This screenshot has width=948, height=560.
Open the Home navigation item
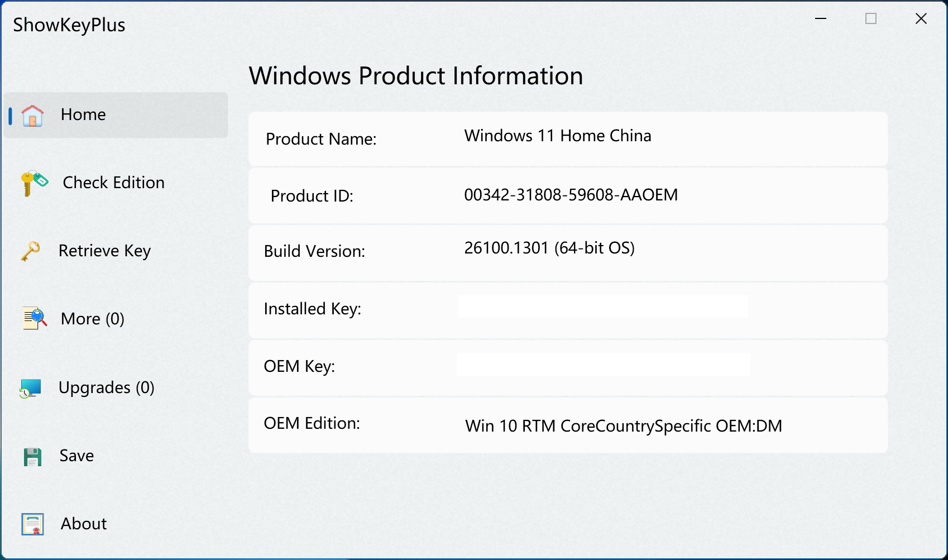(83, 114)
